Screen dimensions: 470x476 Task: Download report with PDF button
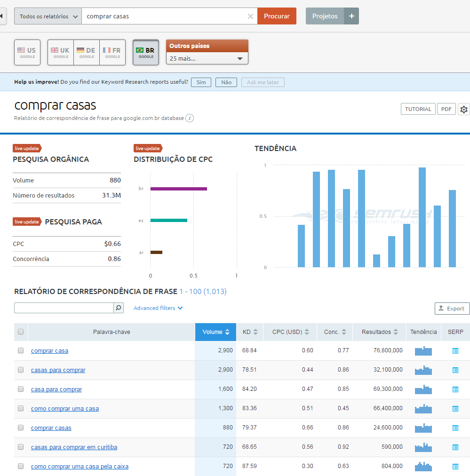click(446, 109)
